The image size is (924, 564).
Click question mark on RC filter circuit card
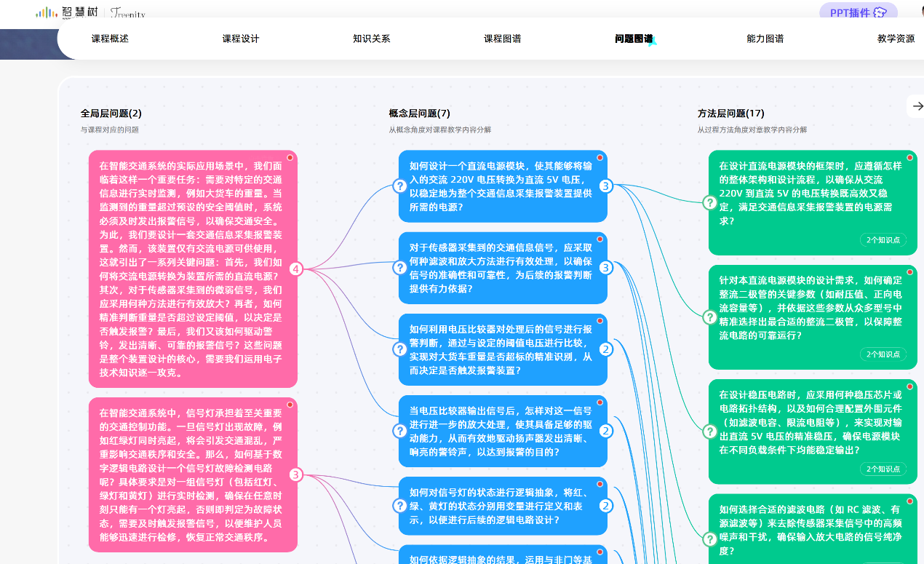coord(710,539)
